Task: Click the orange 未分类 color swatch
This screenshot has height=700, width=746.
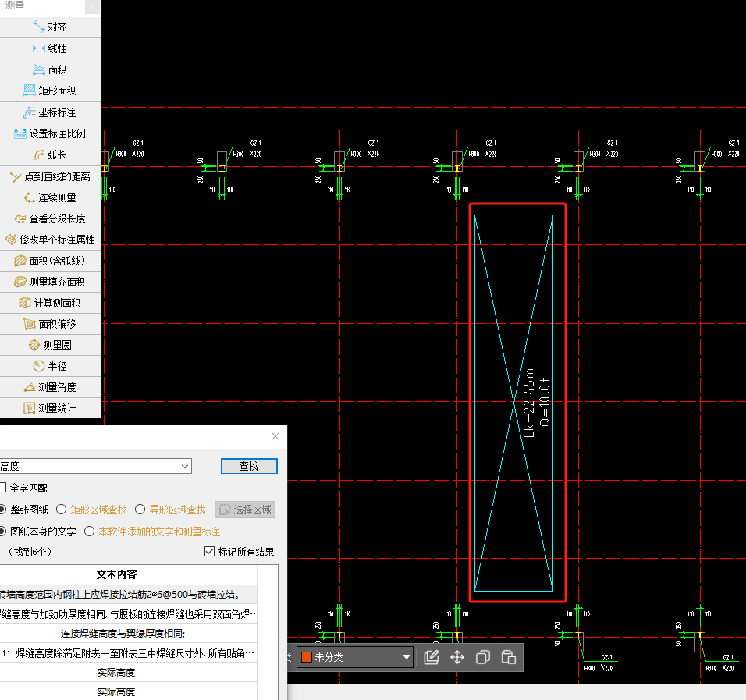Action: [307, 657]
